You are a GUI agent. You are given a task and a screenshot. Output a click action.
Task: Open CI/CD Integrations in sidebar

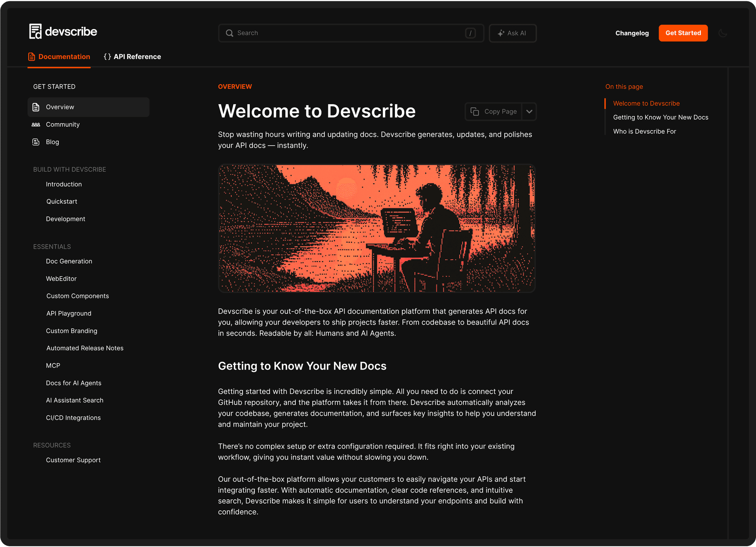[73, 418]
